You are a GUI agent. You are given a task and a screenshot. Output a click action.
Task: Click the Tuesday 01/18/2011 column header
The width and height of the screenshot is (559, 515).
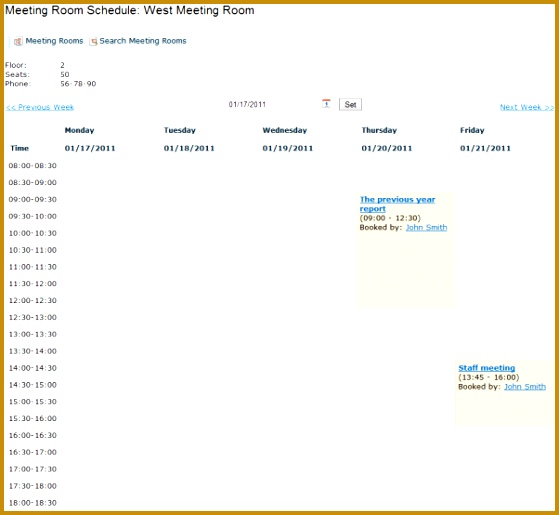[x=189, y=139]
